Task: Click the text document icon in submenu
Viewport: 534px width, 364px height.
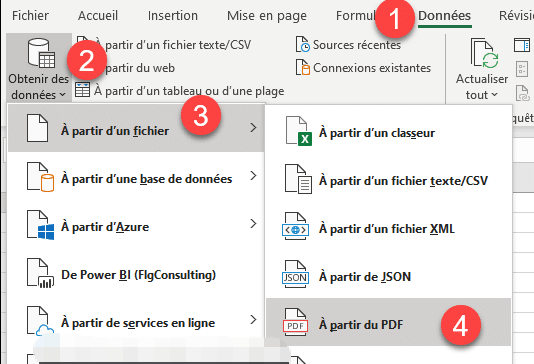Action: coord(298,179)
